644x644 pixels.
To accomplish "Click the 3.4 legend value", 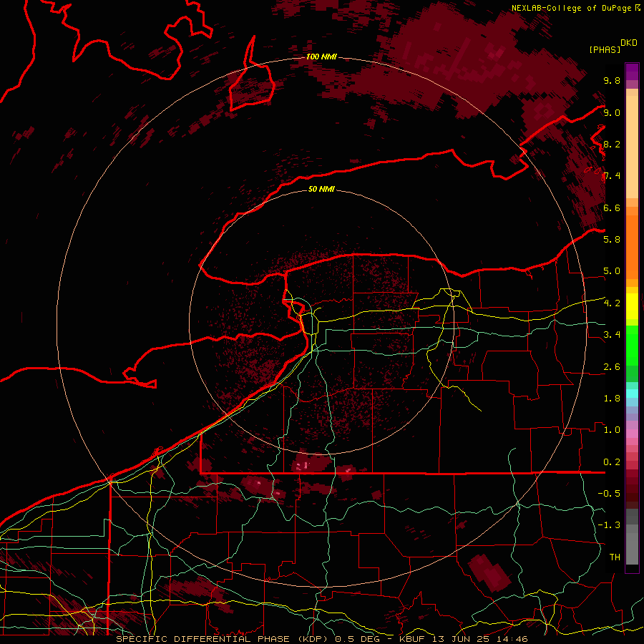I will pyautogui.click(x=612, y=334).
